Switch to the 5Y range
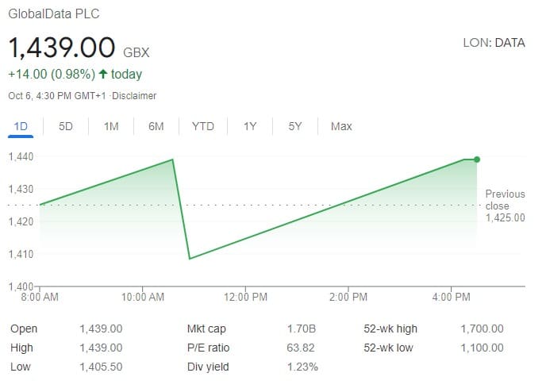 click(x=295, y=126)
